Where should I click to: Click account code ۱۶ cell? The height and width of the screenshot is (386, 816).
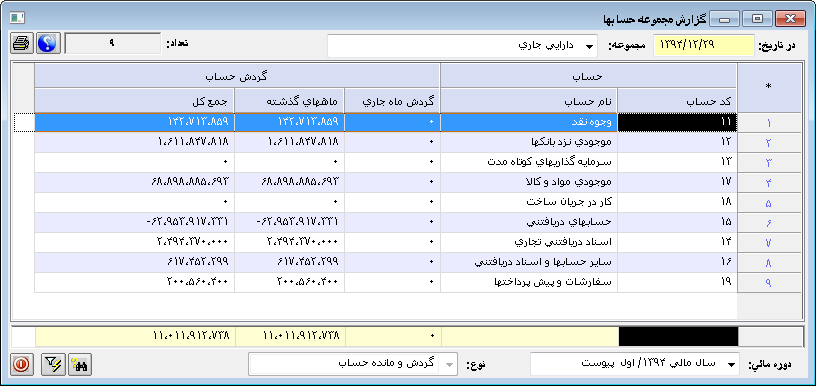pos(677,262)
